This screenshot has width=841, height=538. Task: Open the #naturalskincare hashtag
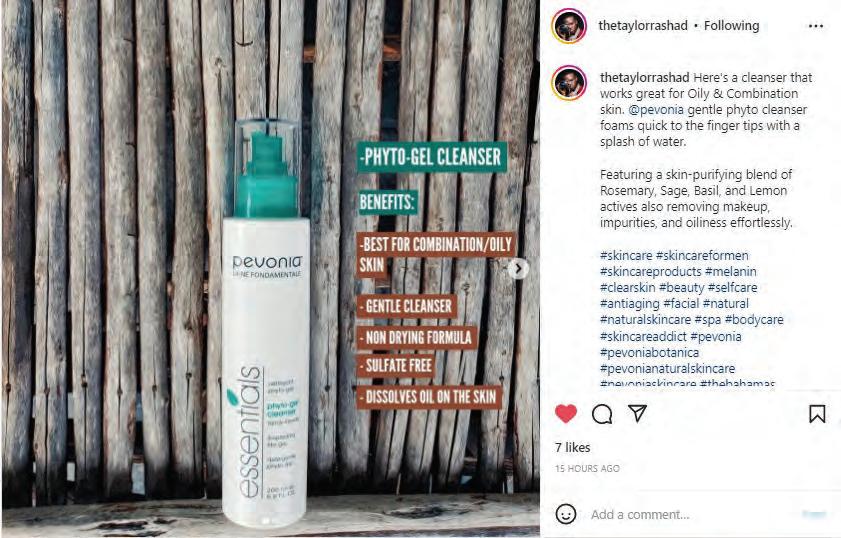click(x=645, y=320)
